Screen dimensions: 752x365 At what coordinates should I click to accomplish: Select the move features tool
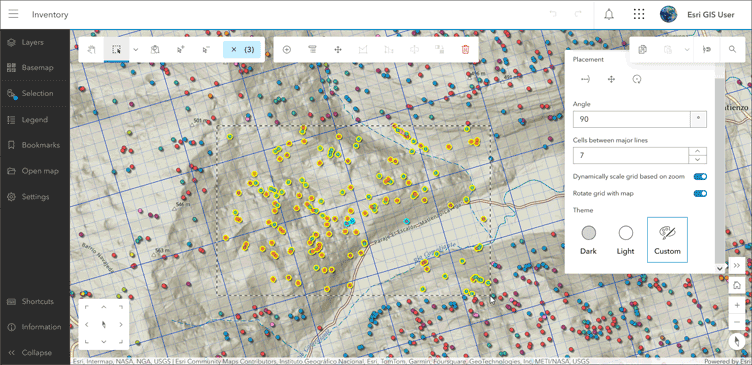[338, 49]
